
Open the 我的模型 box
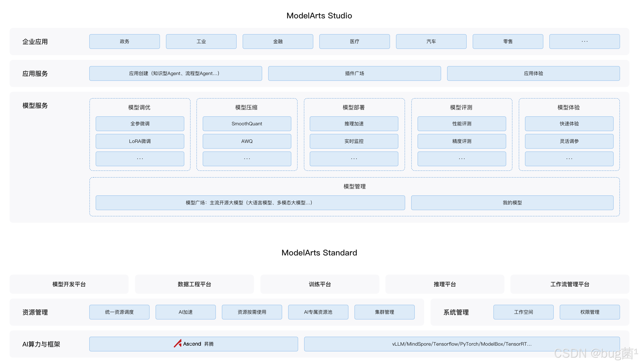click(x=512, y=203)
